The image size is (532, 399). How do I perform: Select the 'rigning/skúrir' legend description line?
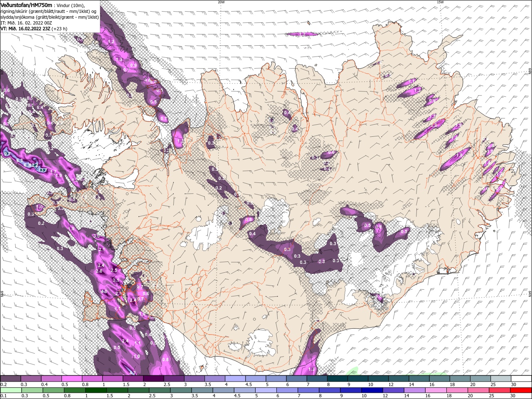[49, 11]
